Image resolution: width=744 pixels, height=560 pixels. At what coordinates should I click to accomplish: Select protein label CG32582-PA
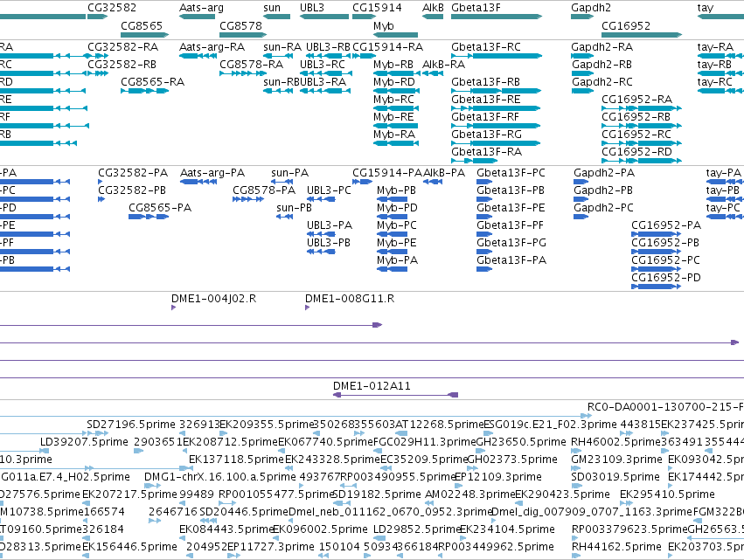133,173
